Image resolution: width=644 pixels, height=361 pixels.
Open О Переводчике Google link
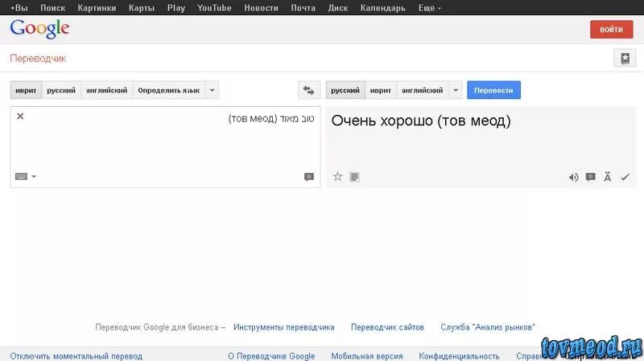click(271, 356)
